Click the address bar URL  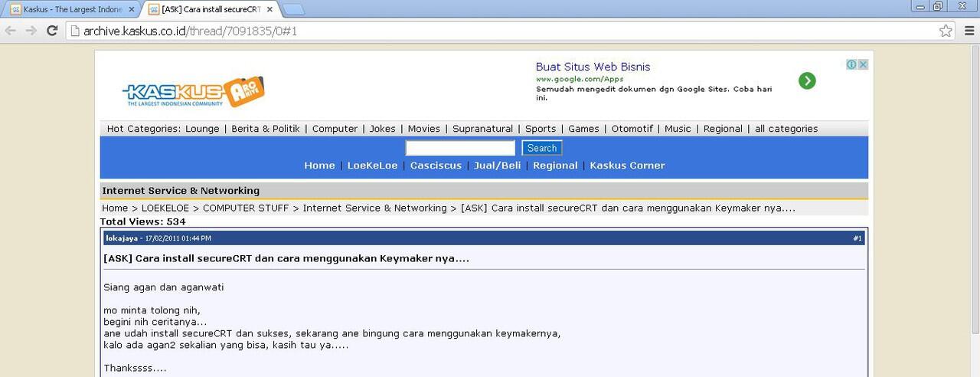click(190, 31)
